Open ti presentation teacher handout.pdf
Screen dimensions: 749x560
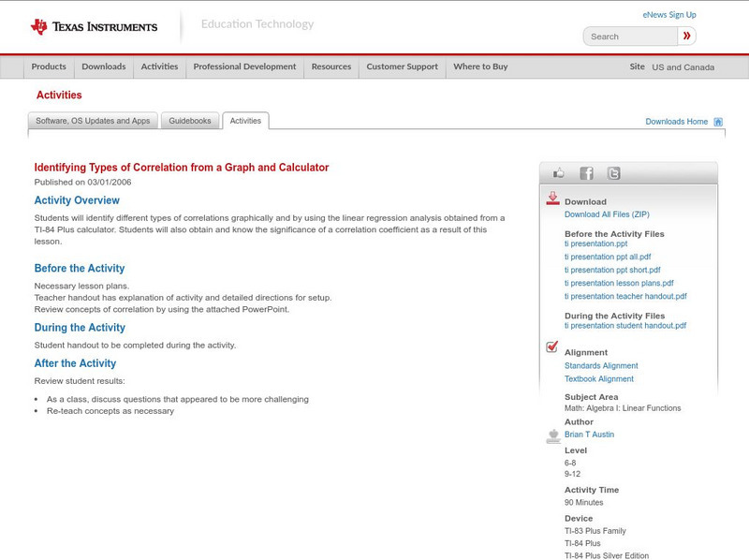coord(625,296)
